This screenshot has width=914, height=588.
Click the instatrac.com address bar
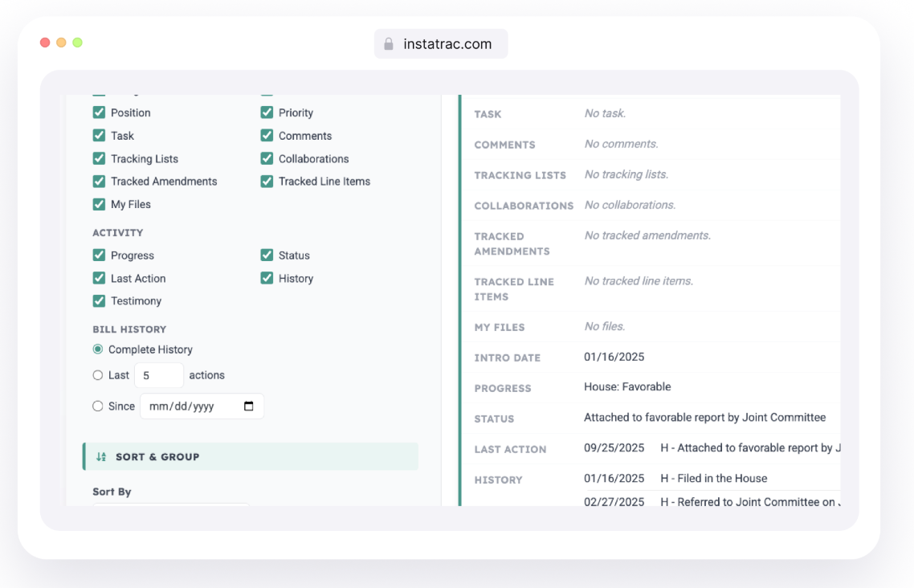[x=441, y=43]
